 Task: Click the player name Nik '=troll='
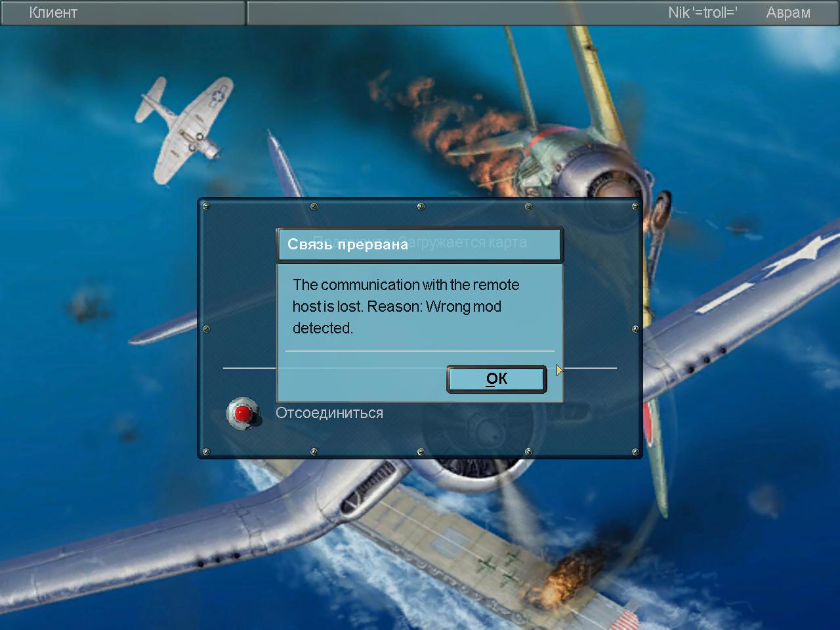coord(702,12)
